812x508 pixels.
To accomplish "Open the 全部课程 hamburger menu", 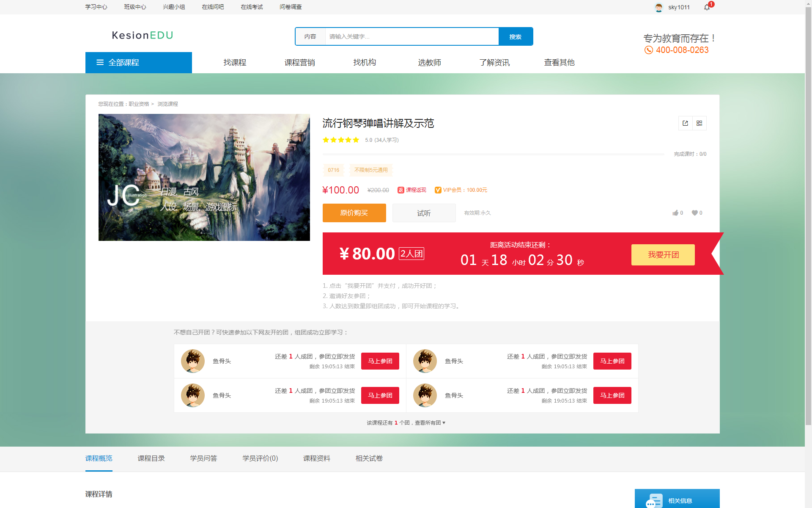I will [x=100, y=62].
